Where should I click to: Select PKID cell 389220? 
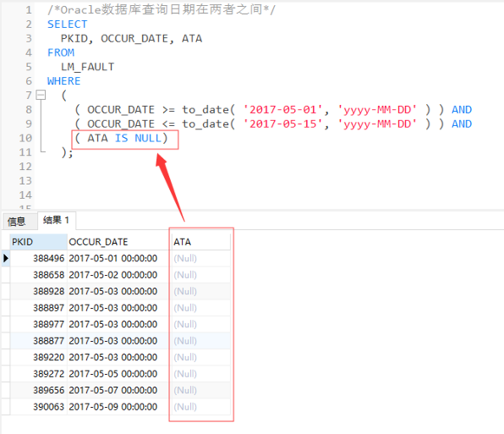(38, 357)
